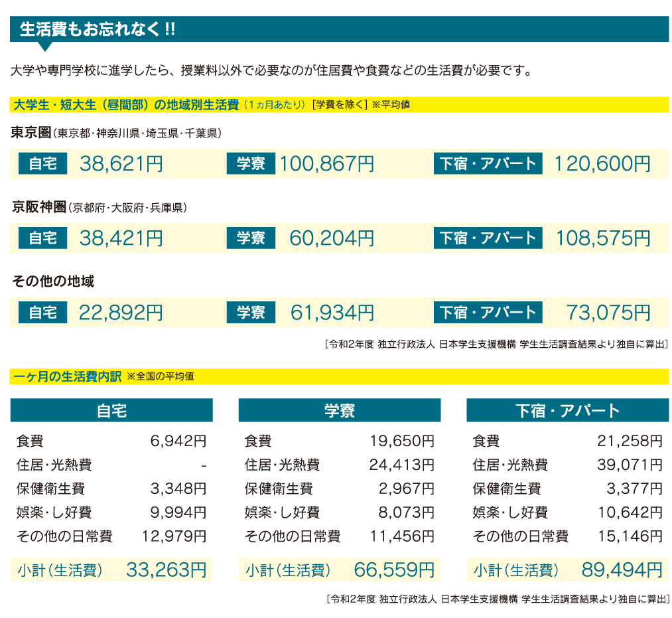Image resolution: width=672 pixels, height=618 pixels.
Task: Click the 生活費もお忘れなく!! header banner
Action: tap(338, 29)
